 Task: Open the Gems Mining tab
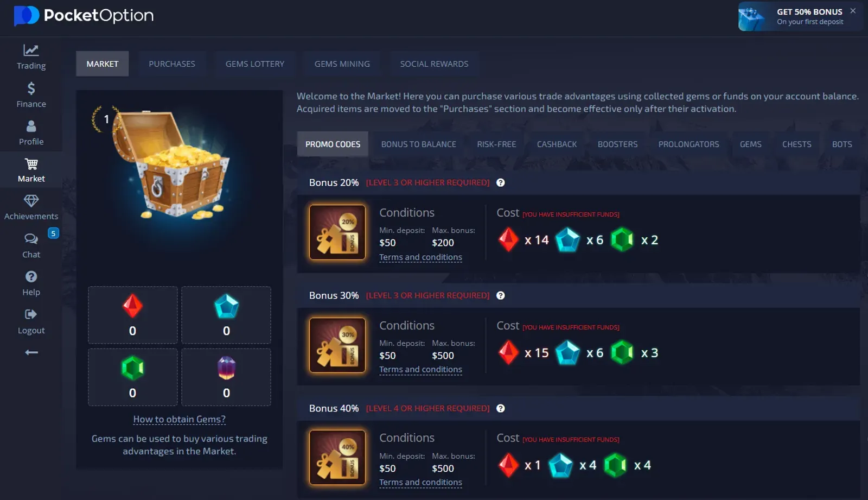point(342,64)
